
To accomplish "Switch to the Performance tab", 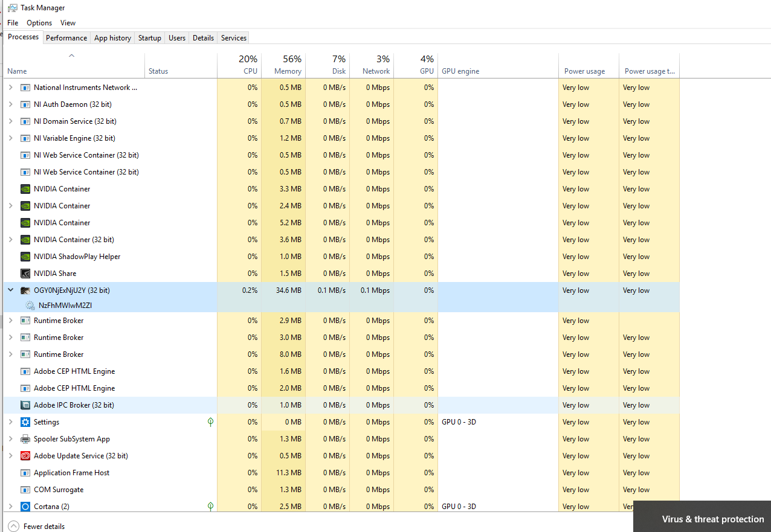I will tap(66, 38).
